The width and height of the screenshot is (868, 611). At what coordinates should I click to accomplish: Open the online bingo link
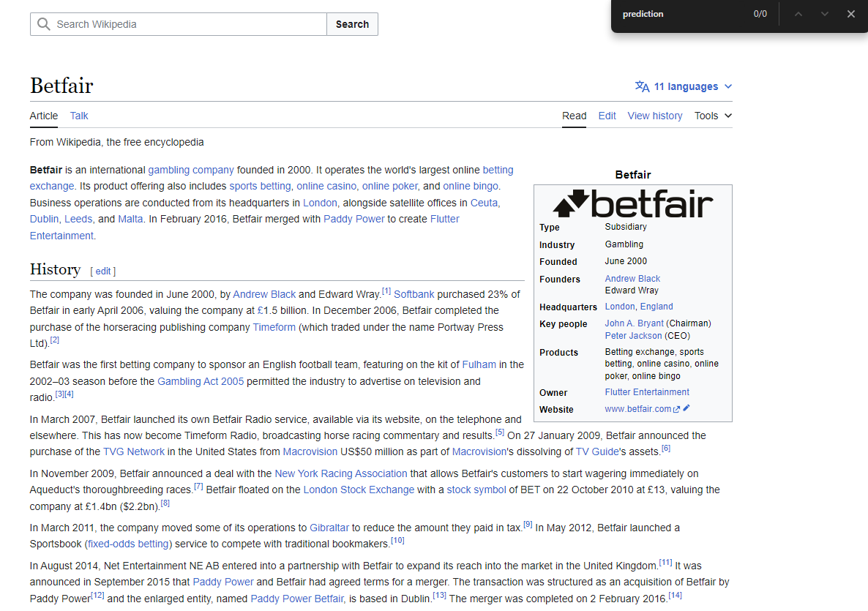(471, 186)
